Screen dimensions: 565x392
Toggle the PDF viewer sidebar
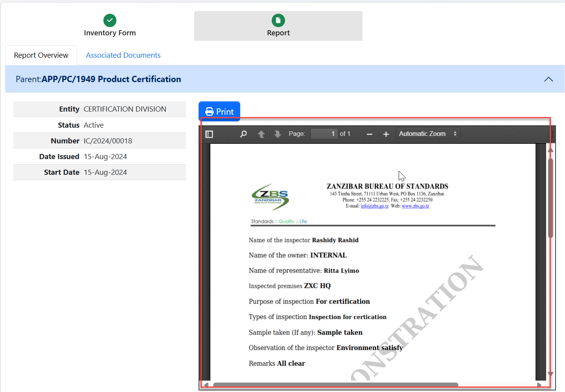point(209,134)
